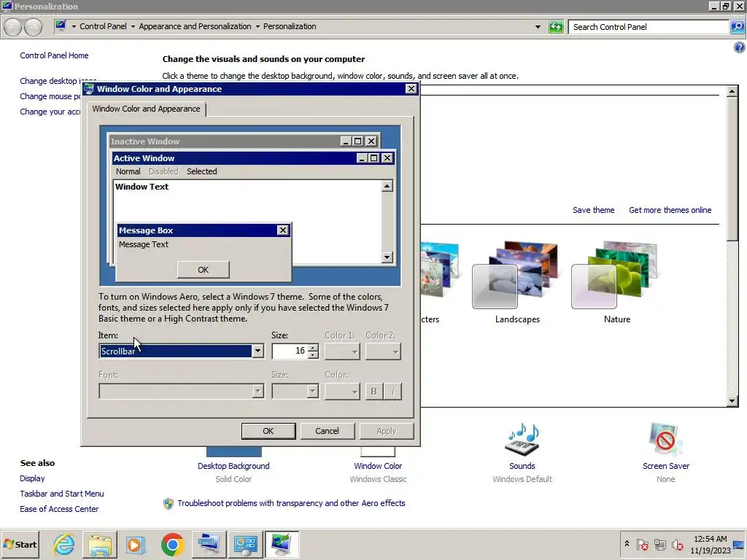The width and height of the screenshot is (747, 560).
Task: Select the Nature theme thumbnail
Action: pos(616,276)
